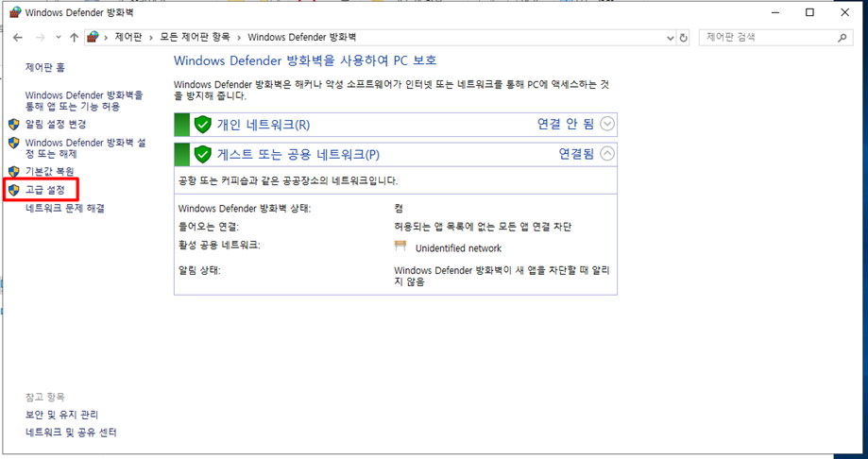
Task: Click the search magnifier icon
Action: [842, 38]
